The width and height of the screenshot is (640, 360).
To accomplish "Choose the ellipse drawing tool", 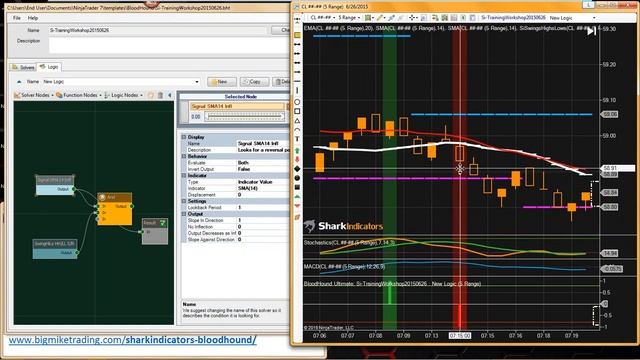I will [297, 102].
